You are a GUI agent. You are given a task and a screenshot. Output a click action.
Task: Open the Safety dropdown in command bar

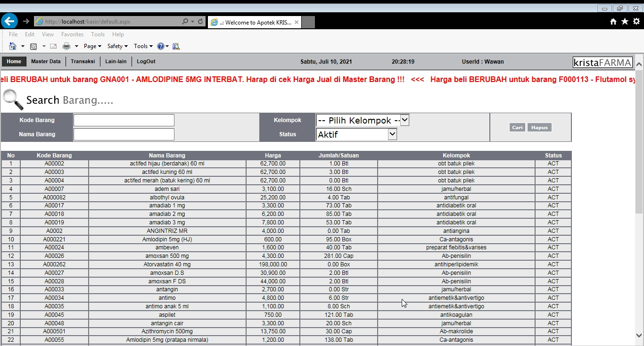click(x=117, y=46)
